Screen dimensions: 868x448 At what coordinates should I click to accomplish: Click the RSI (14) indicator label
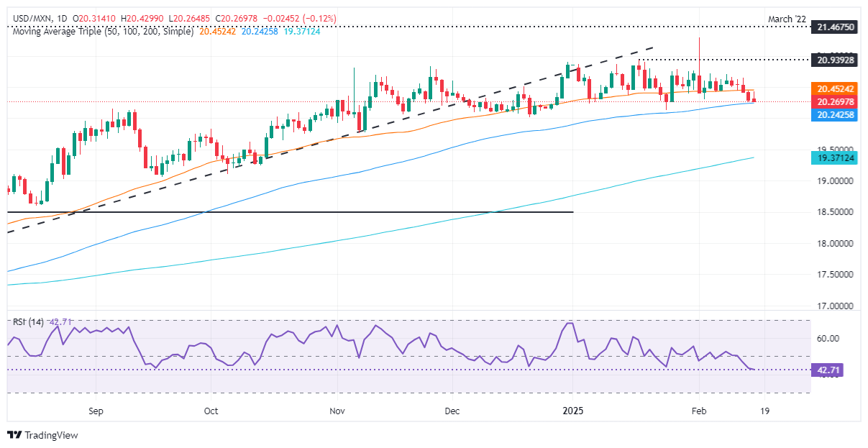pyautogui.click(x=27, y=322)
